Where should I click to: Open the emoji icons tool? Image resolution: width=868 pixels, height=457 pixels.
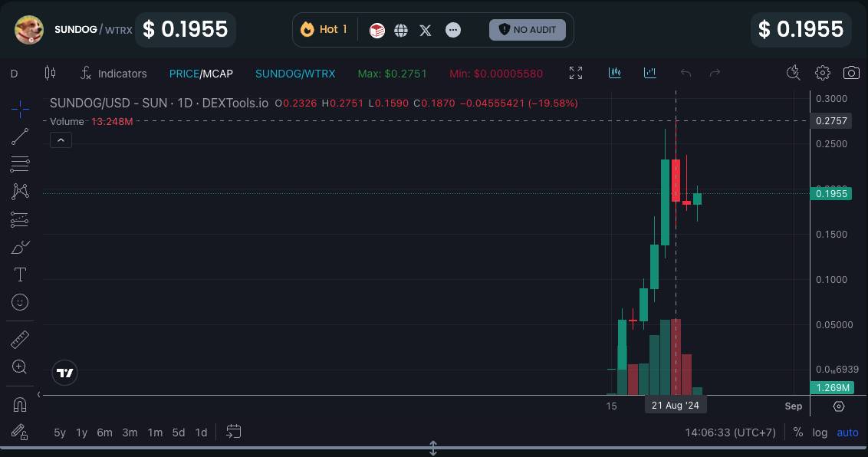click(x=20, y=302)
